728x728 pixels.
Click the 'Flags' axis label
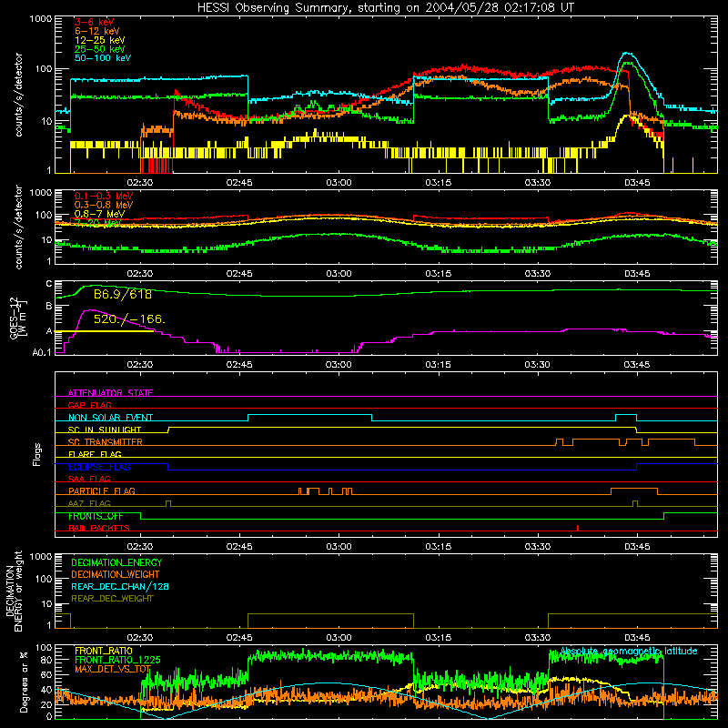pos(36,454)
